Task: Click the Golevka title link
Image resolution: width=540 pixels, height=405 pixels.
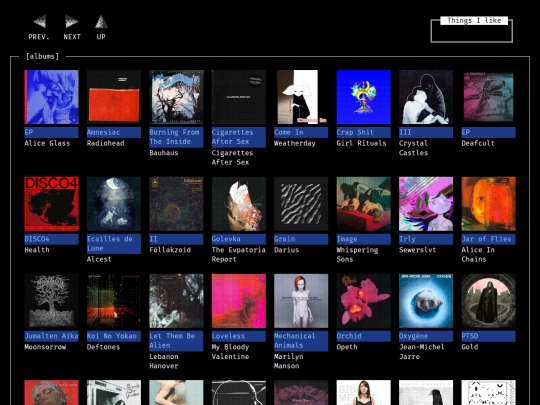Action: [x=239, y=239]
